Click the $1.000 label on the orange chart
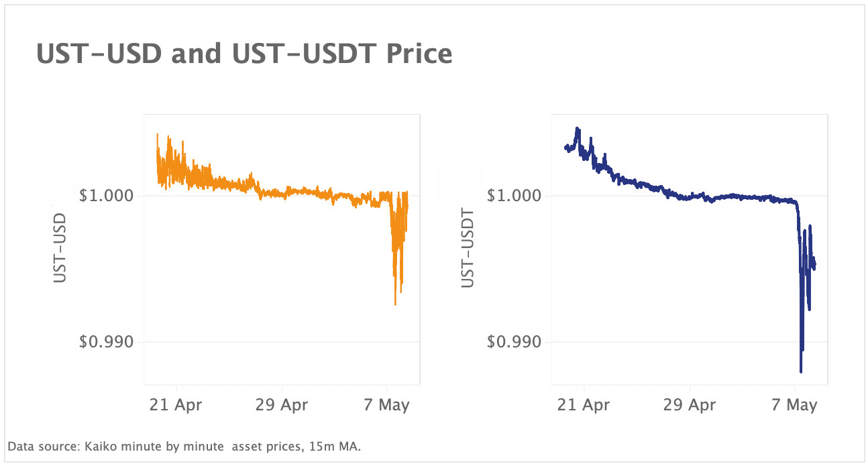 (105, 196)
